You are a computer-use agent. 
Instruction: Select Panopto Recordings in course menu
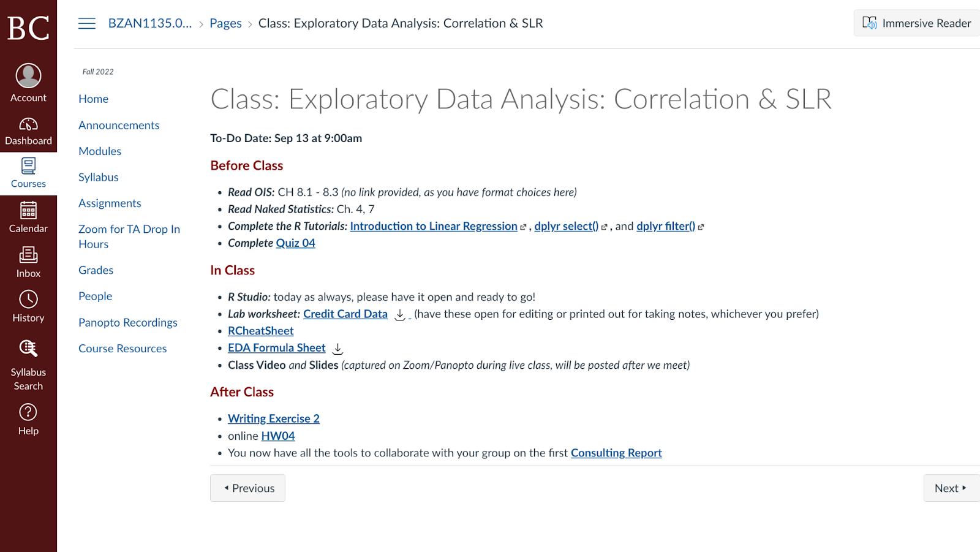pos(128,322)
